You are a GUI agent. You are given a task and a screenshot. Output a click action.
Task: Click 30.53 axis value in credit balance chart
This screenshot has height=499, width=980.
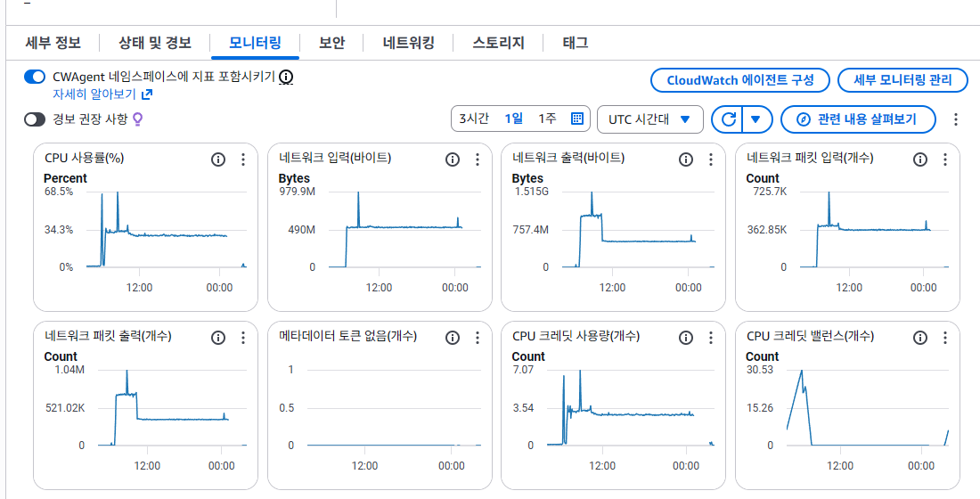click(759, 370)
